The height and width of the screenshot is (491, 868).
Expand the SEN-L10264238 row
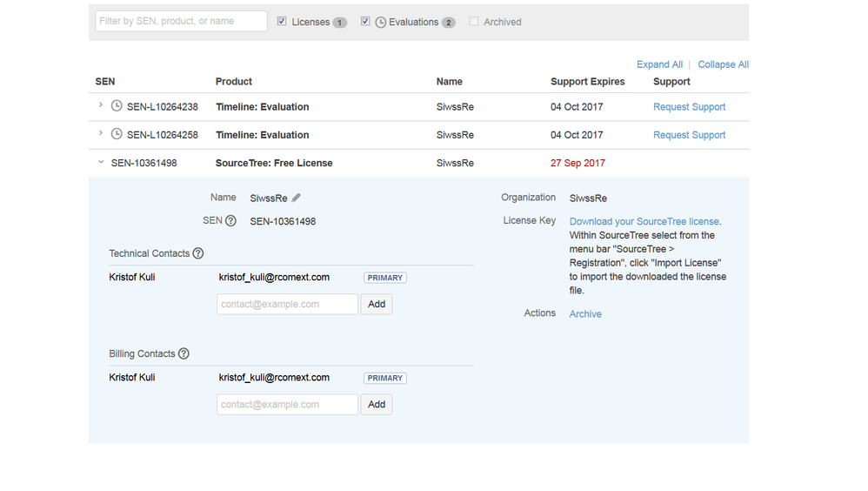[x=100, y=104]
